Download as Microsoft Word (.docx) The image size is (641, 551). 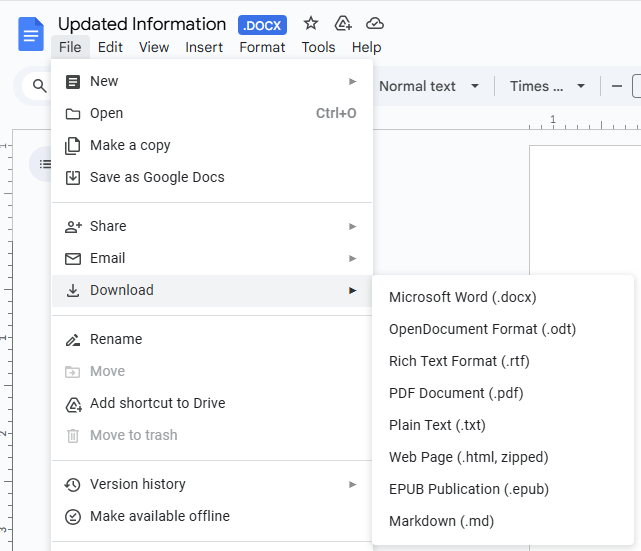click(x=462, y=297)
